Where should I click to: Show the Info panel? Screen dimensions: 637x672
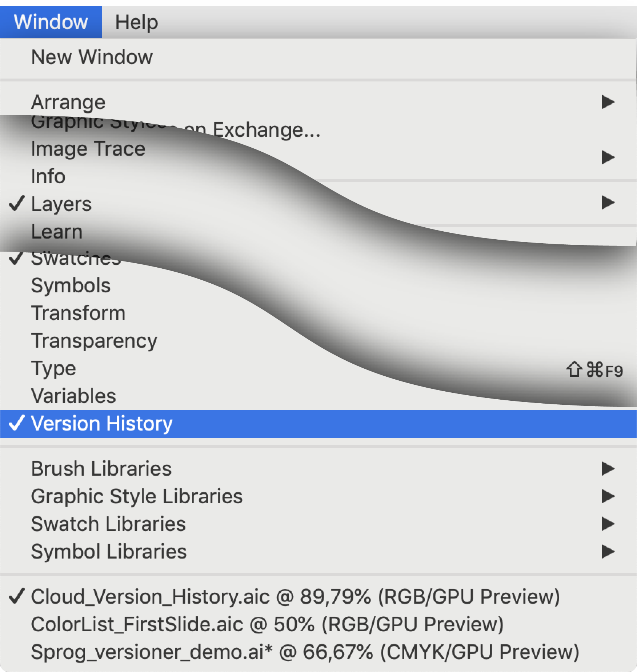click(x=48, y=176)
